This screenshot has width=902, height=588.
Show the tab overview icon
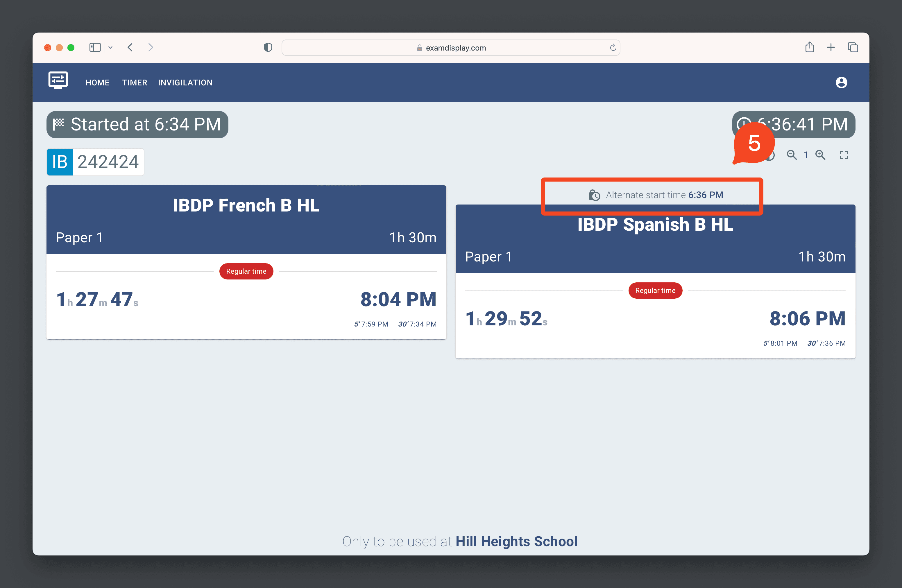[x=853, y=47]
